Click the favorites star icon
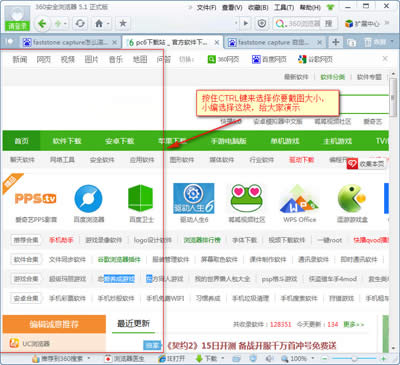 click(123, 23)
